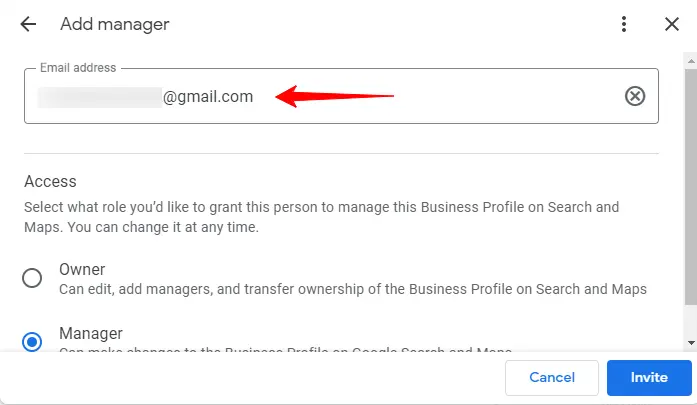Click the role selection instructions paragraph

(320, 217)
